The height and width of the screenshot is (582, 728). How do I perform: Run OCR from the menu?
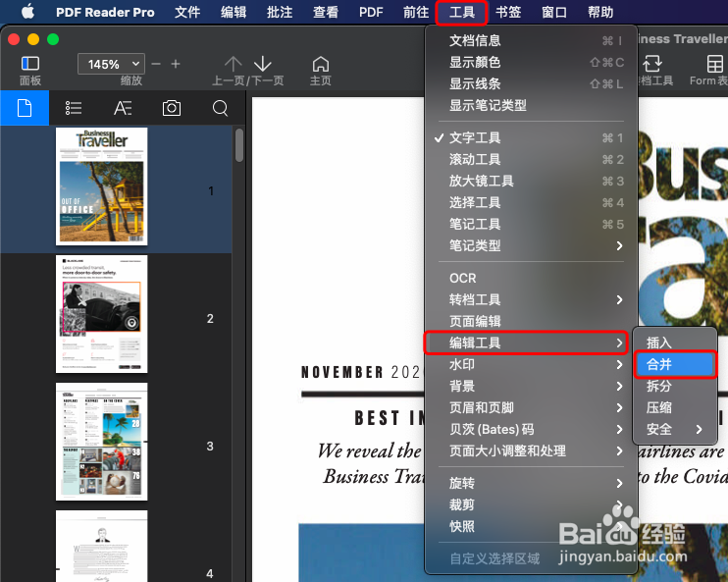pyautogui.click(x=531, y=278)
